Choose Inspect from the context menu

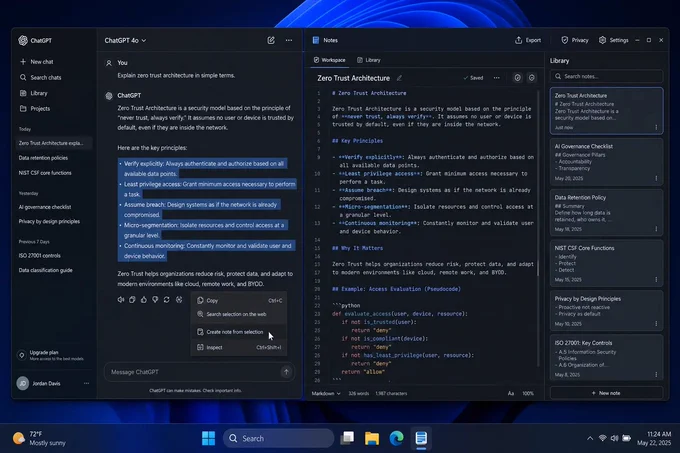coord(239,347)
